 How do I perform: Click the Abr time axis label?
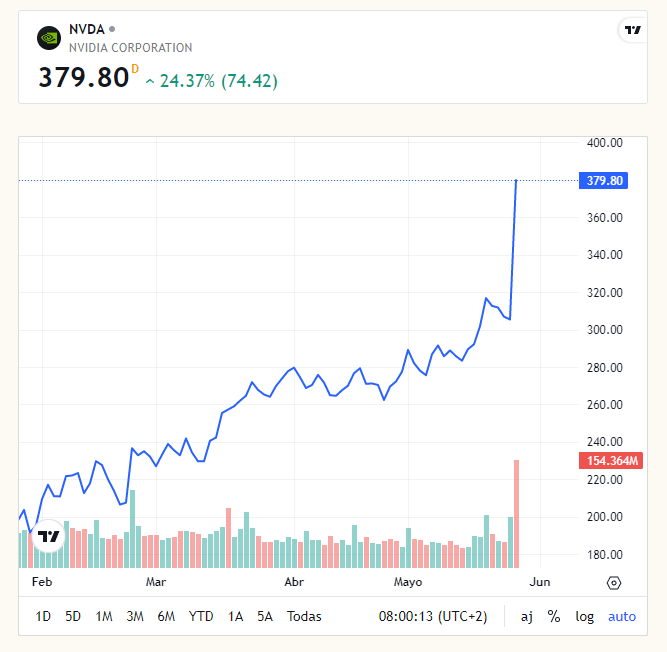pyautogui.click(x=294, y=582)
